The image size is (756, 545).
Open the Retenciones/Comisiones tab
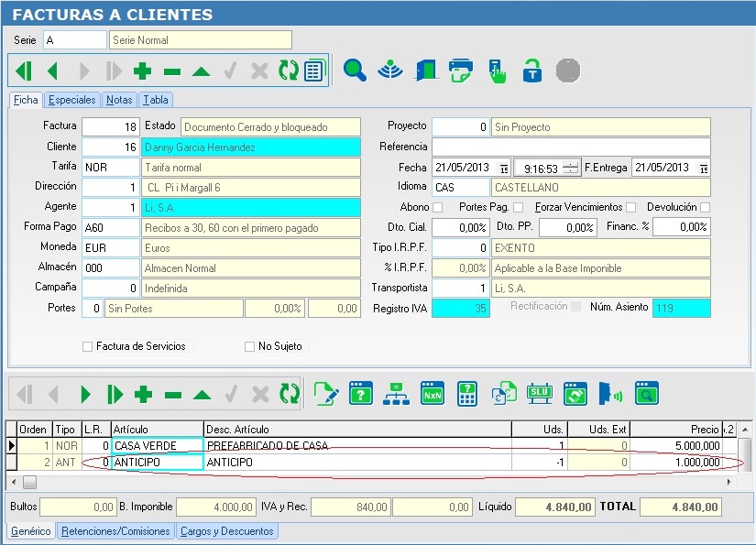tap(115, 531)
